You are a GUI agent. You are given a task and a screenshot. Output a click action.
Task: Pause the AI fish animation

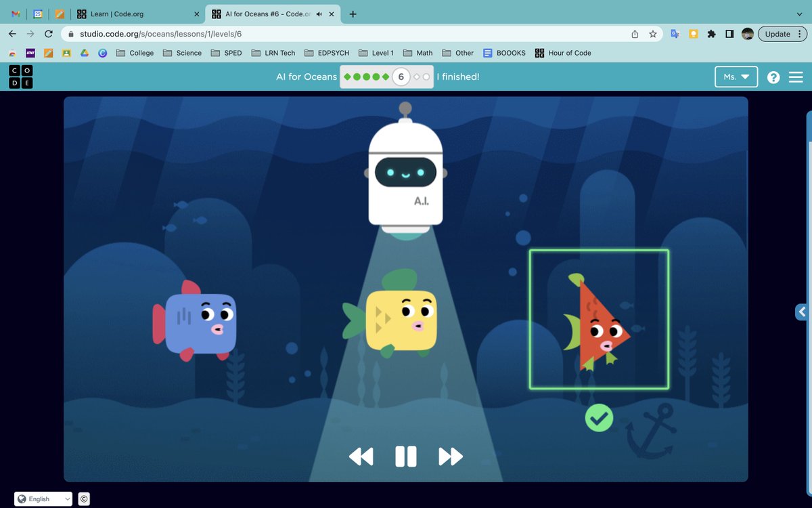(x=406, y=457)
